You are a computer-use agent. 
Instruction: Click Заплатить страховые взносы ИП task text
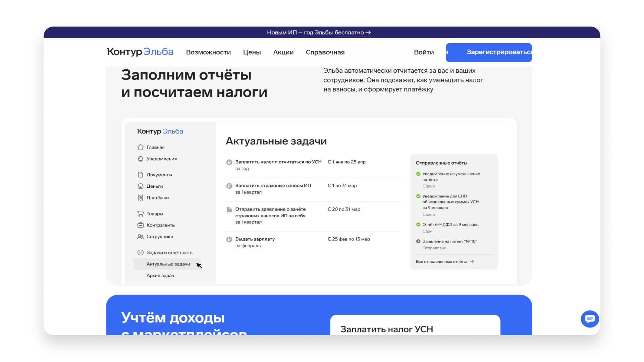[x=273, y=186]
